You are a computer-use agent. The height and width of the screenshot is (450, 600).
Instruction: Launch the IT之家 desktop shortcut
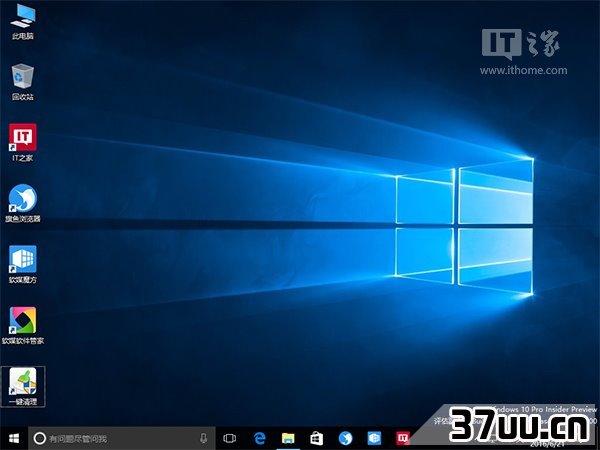tap(23, 142)
